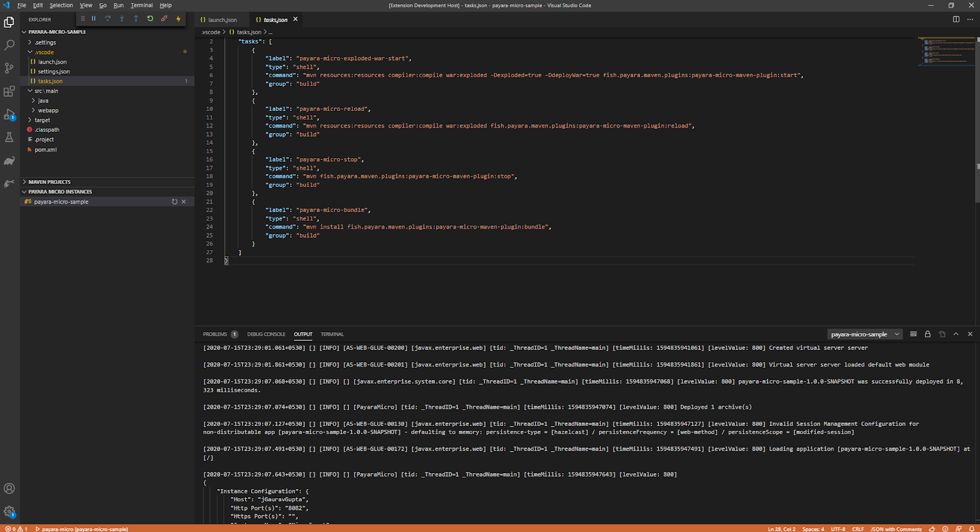This screenshot has width=980, height=532.
Task: Restart debugging with the green arrow
Action: click(150, 19)
